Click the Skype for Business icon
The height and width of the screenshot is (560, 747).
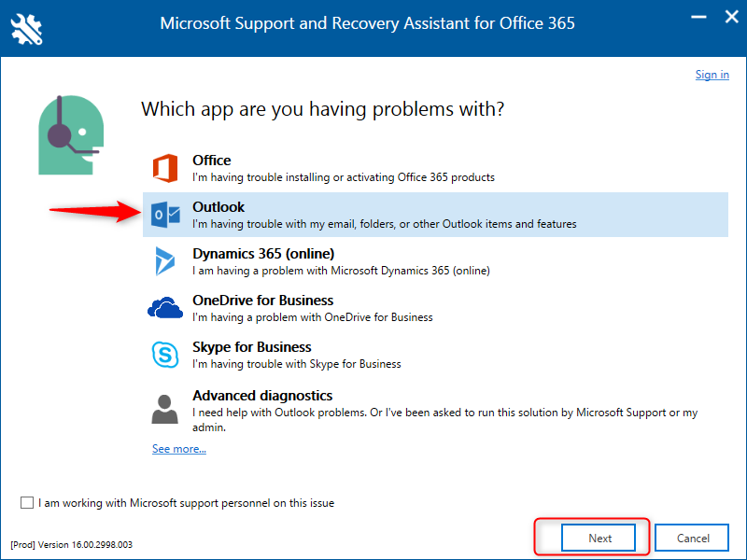[x=165, y=355]
